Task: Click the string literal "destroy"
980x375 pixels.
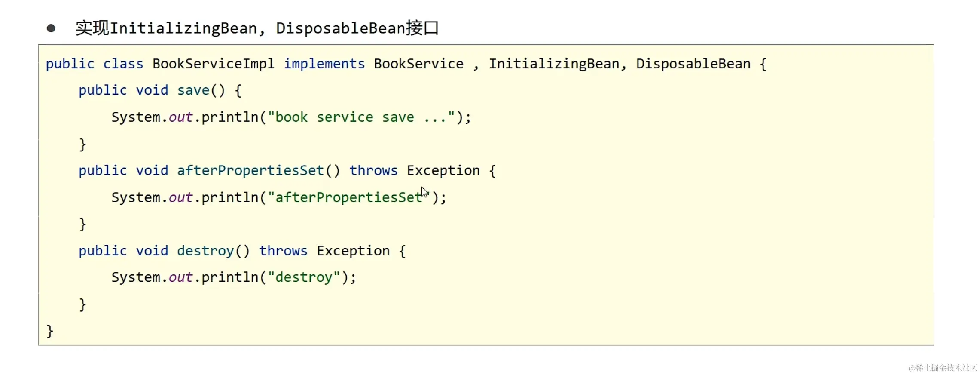Action: click(304, 278)
